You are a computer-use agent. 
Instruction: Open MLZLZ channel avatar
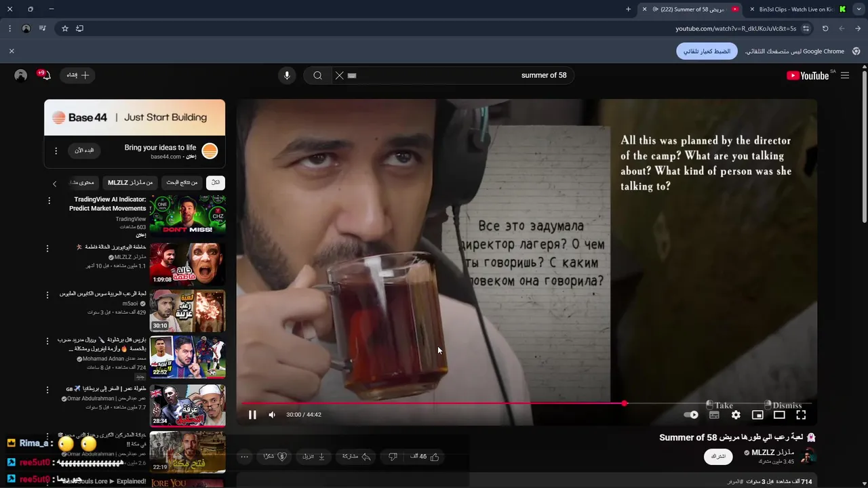click(808, 456)
